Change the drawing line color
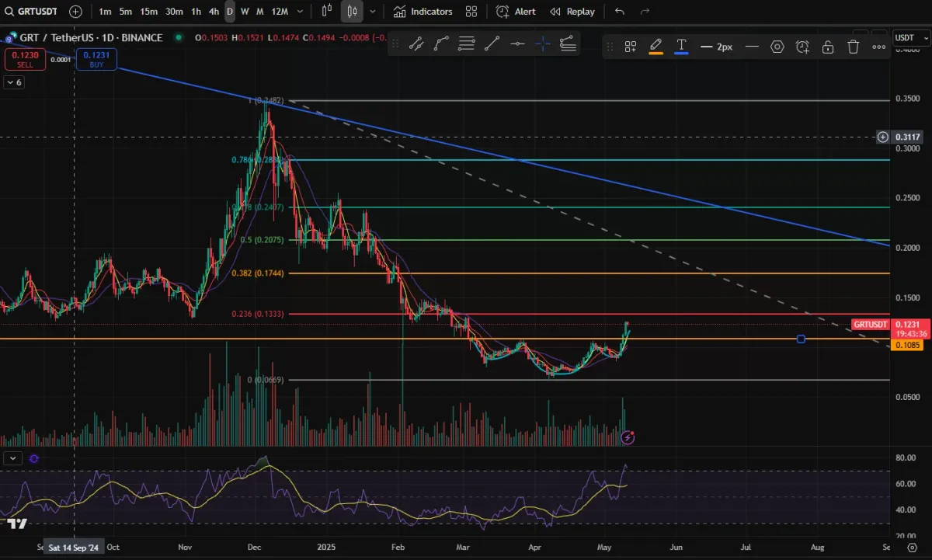The image size is (932, 560). pos(656,47)
